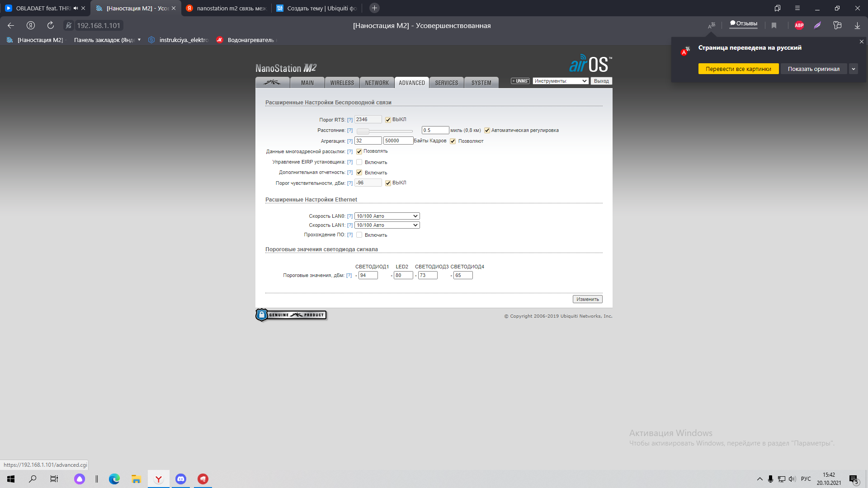The height and width of the screenshot is (488, 868).
Task: Switch to nanostation m2 search tab
Action: pos(226,8)
